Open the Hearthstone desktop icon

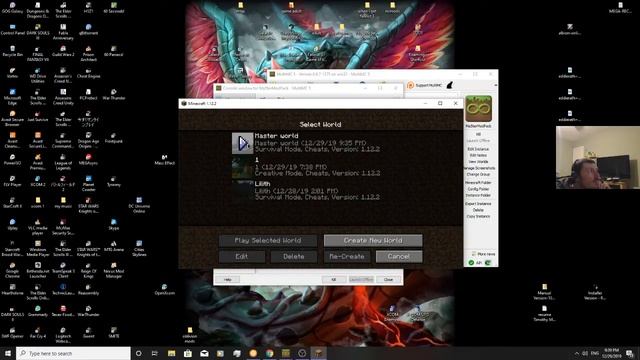[12, 289]
